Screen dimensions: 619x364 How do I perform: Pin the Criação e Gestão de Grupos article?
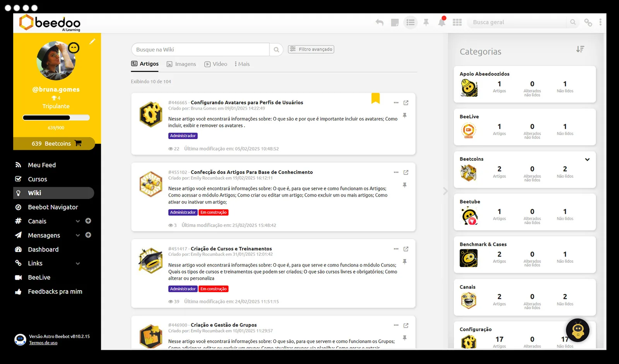(x=405, y=338)
